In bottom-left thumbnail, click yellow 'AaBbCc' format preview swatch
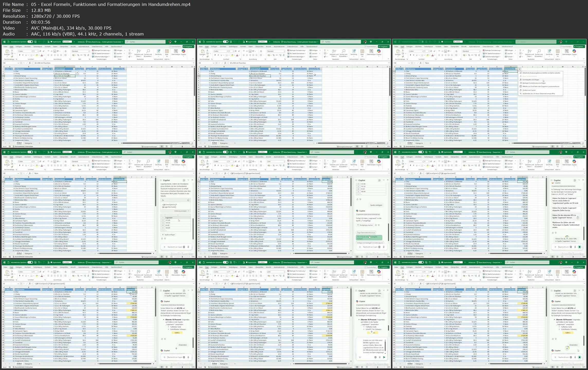588x370 pixels. (177, 333)
